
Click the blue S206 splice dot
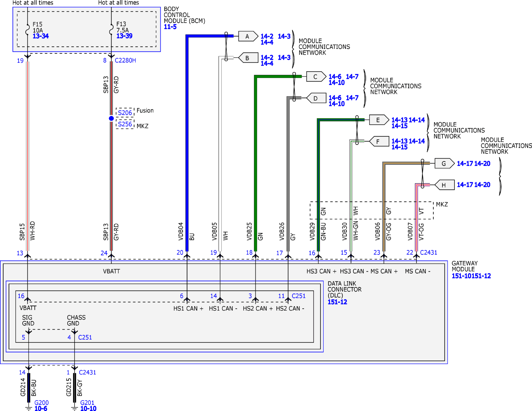coord(111,118)
